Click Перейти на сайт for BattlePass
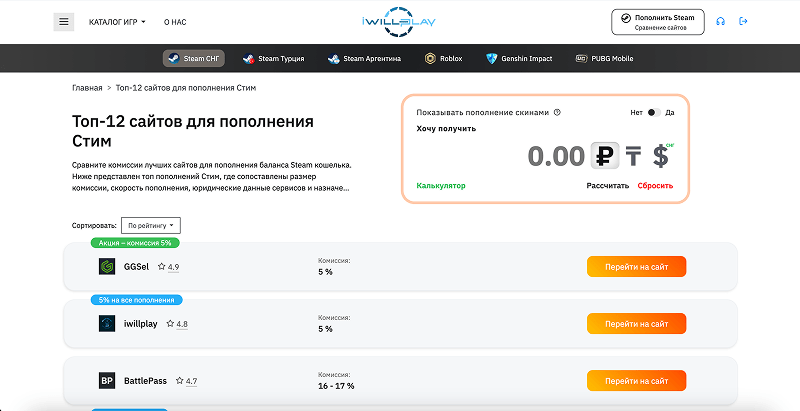This screenshot has height=411, width=800. 636,381
